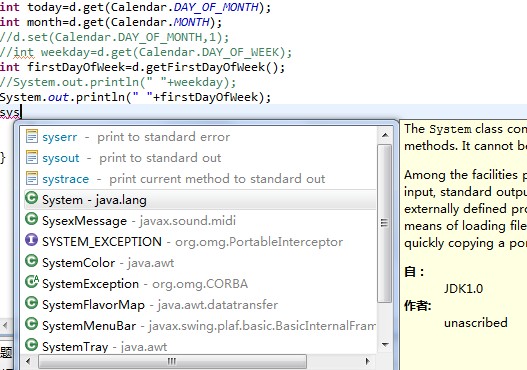527x370 pixels.
Task: Choose System - java.lang proposal
Action: pos(200,200)
